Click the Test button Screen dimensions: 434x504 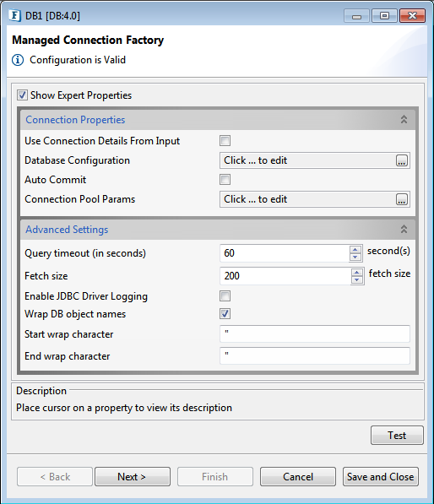397,436
